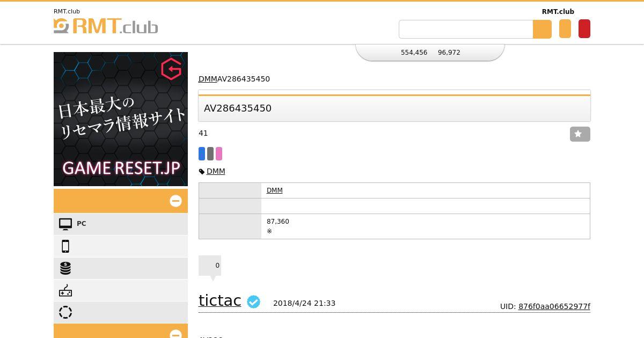
Task: Select the game controller category icon
Action: pyautogui.click(x=65, y=290)
